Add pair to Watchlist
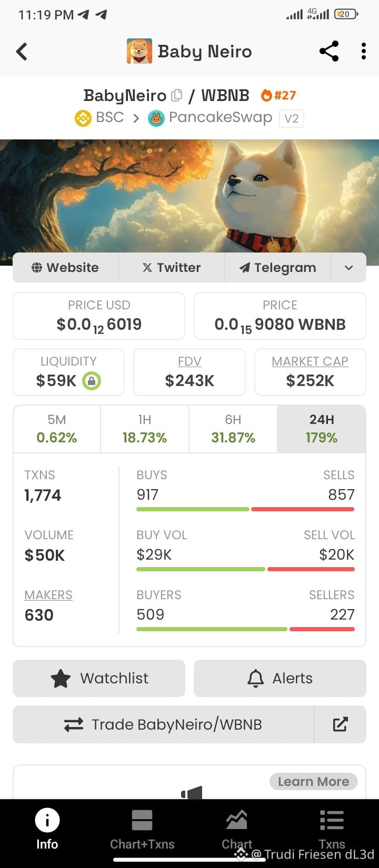This screenshot has height=868, width=379. tap(99, 678)
